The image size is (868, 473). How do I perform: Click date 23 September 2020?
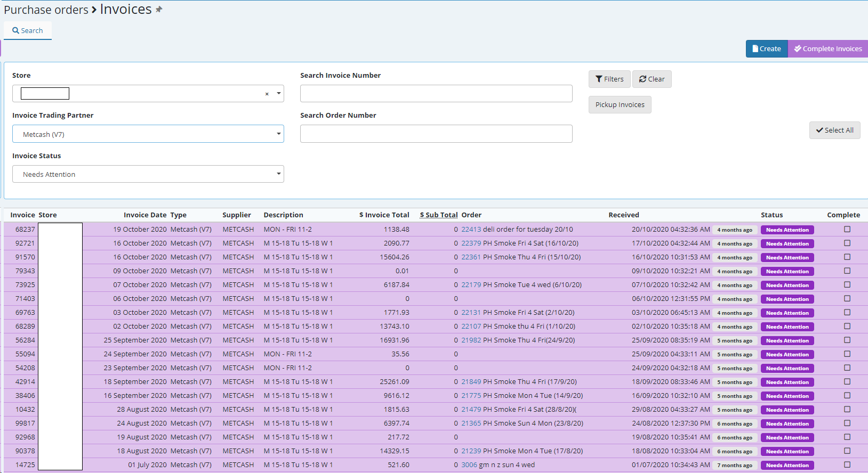point(135,368)
